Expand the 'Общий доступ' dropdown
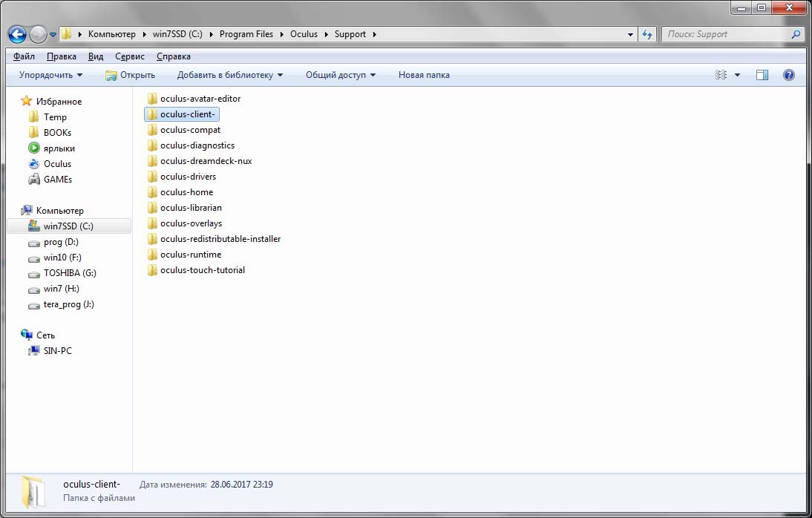This screenshot has height=518, width=812. pyautogui.click(x=341, y=75)
